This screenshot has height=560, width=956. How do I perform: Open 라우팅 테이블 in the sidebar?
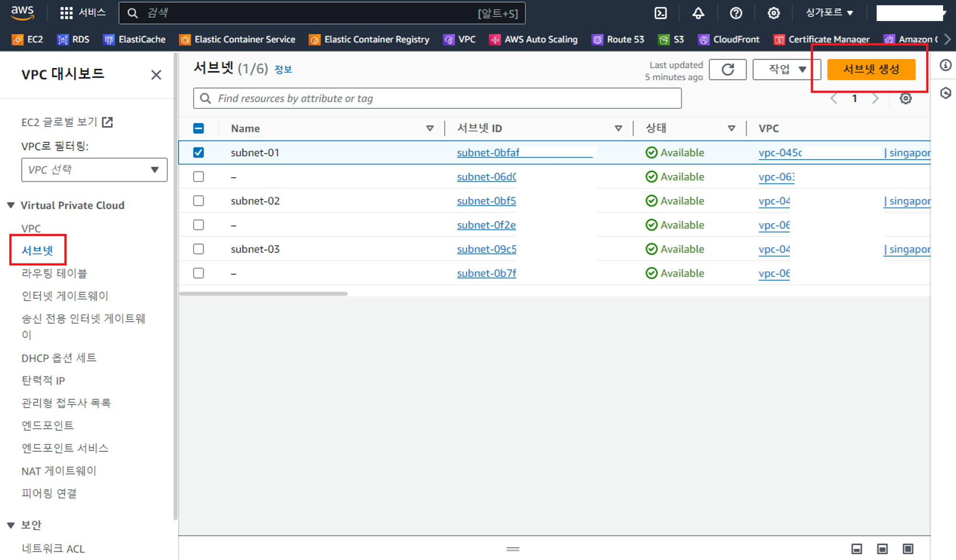coord(54,273)
